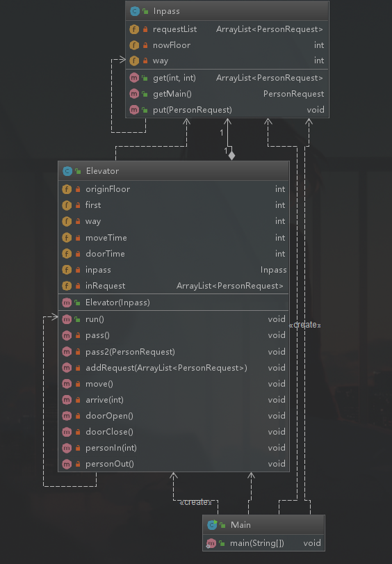Click the field icon beside originFloor
392x564 pixels.
tap(67, 189)
